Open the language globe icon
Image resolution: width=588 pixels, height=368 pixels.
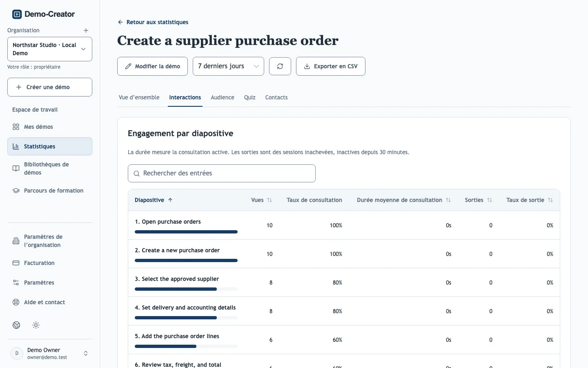pos(16,325)
